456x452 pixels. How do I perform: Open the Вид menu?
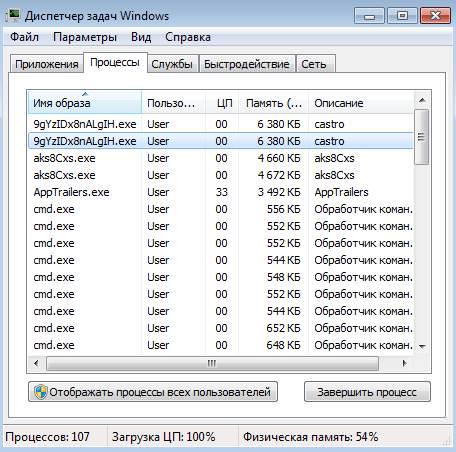click(141, 37)
